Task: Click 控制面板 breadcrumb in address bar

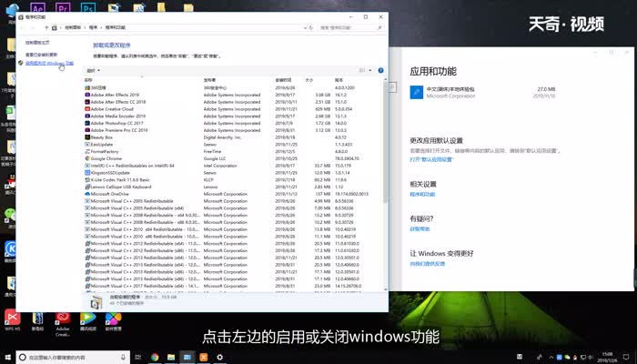Action: coord(73,27)
